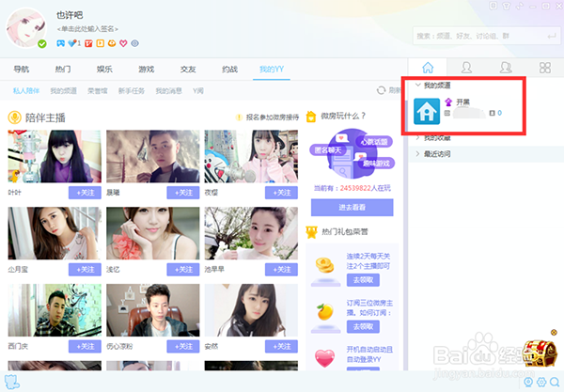Viewport: 564px width, 392px height.
Task: Switch to the friends contact panel icon
Action: [x=466, y=68]
